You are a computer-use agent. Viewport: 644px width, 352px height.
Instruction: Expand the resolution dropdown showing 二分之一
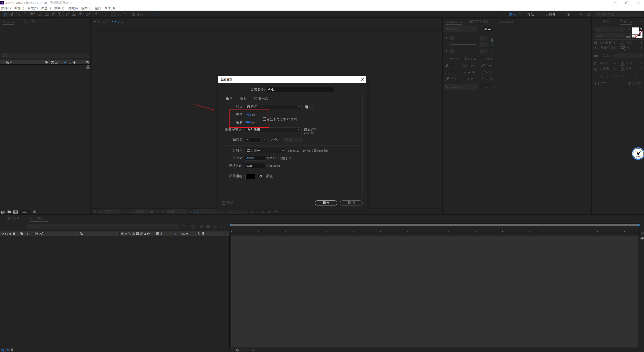(x=265, y=150)
